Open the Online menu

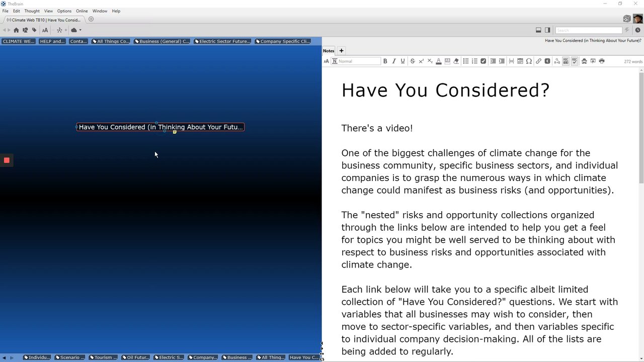82,11
